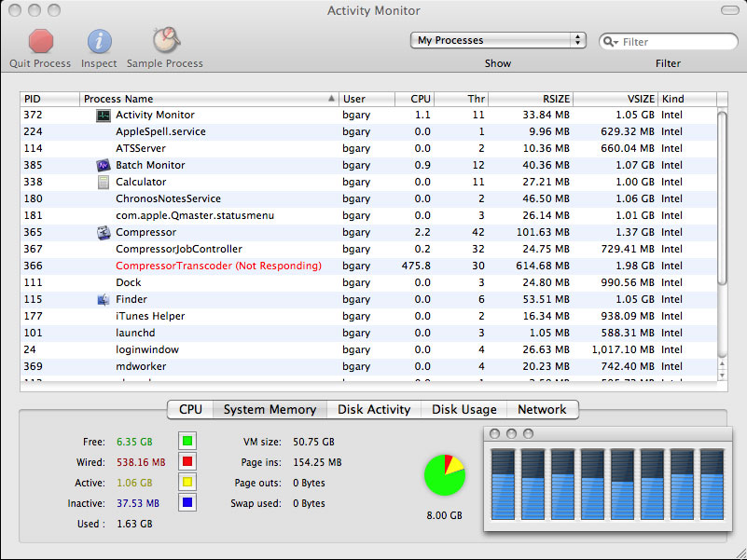
Task: Click the process list vertical scrollbar thumb
Action: coord(722,198)
